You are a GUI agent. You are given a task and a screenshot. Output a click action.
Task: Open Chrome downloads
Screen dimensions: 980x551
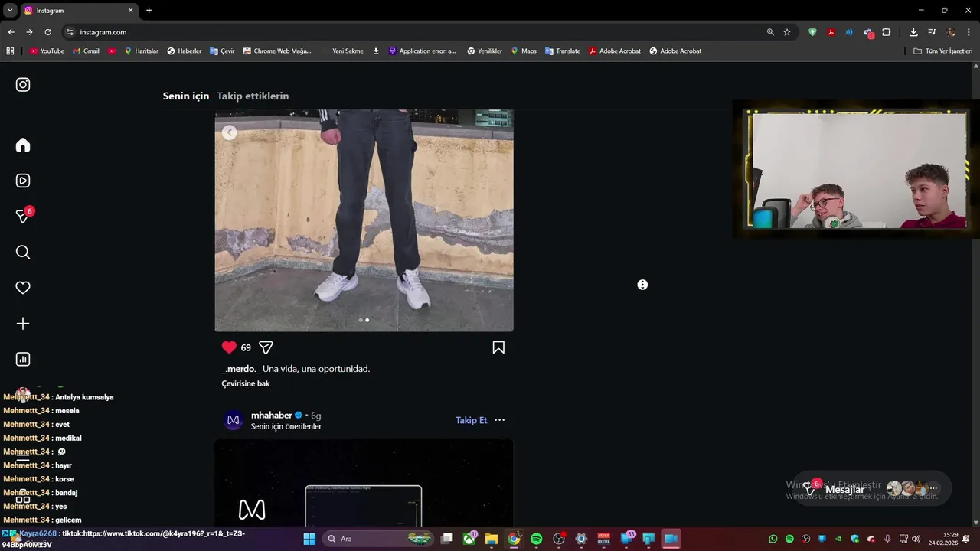(913, 32)
